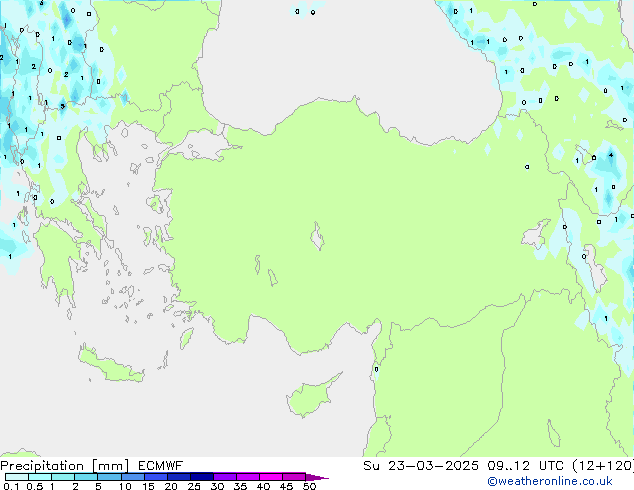Choose the 20–25 mm legend color swatch
Viewport: 634px width, 490px height.
click(178, 477)
